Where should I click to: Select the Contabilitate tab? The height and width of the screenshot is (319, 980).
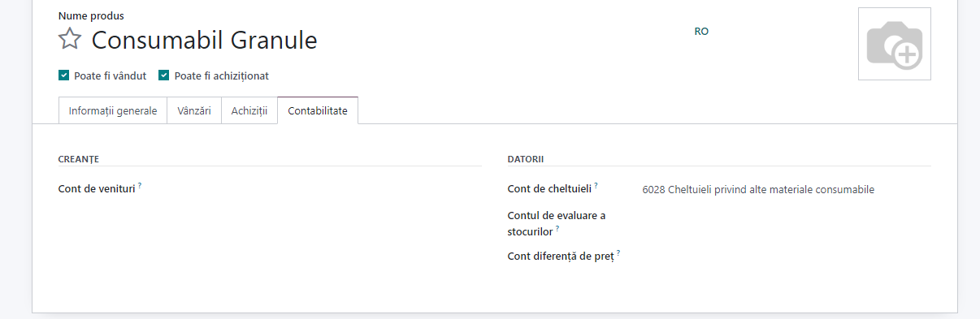pyautogui.click(x=318, y=110)
